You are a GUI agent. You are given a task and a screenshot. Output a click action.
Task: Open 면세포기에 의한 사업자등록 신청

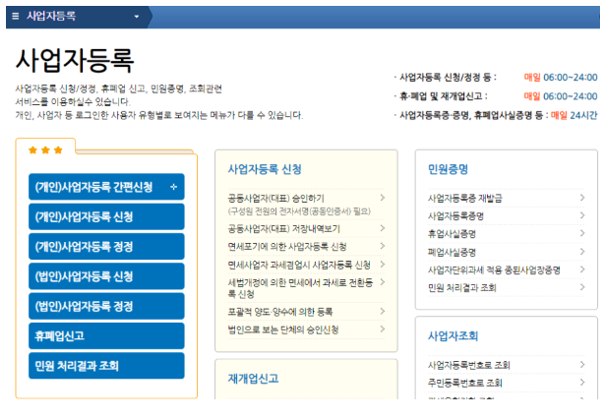pos(287,247)
